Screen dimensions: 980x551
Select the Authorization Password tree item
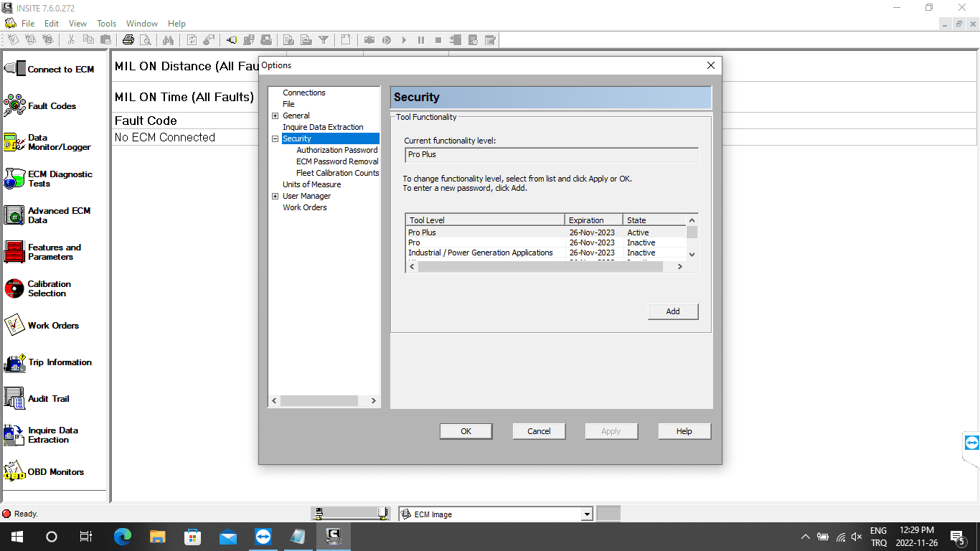[x=336, y=150]
